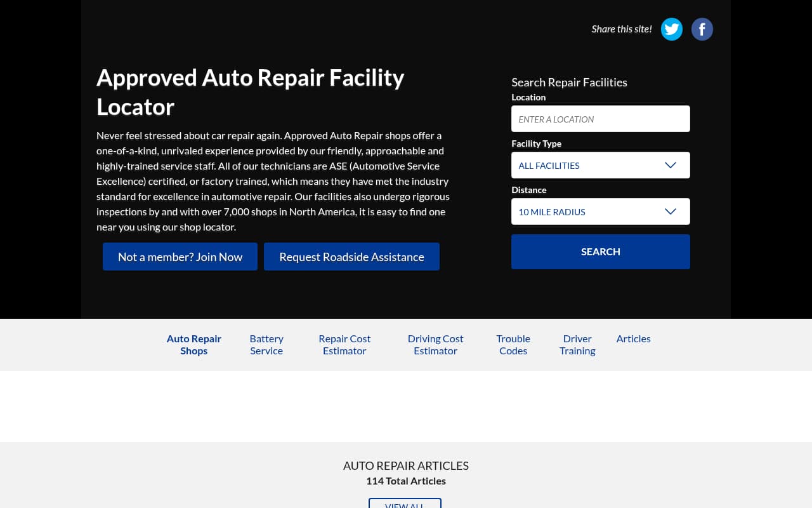812x508 pixels.
Task: Open the Facility Type dropdown
Action: (x=601, y=165)
